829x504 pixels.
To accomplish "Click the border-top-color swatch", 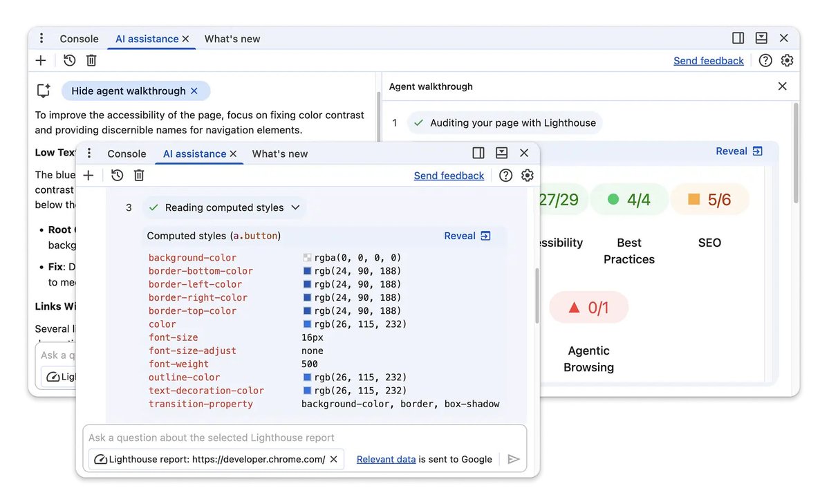I will (x=307, y=310).
